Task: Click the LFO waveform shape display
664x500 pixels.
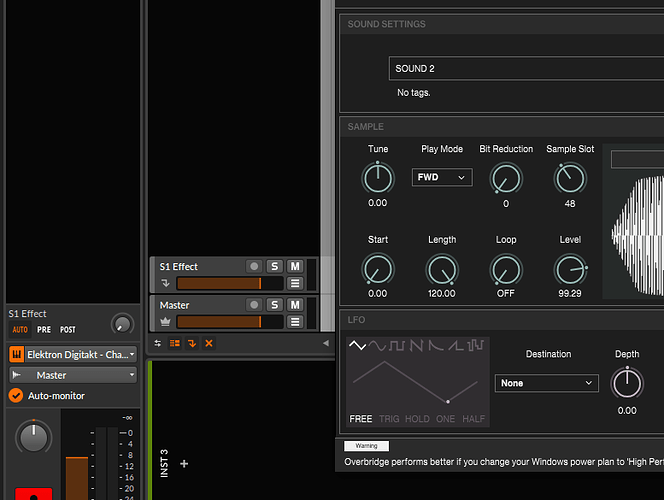Action: [x=416, y=381]
